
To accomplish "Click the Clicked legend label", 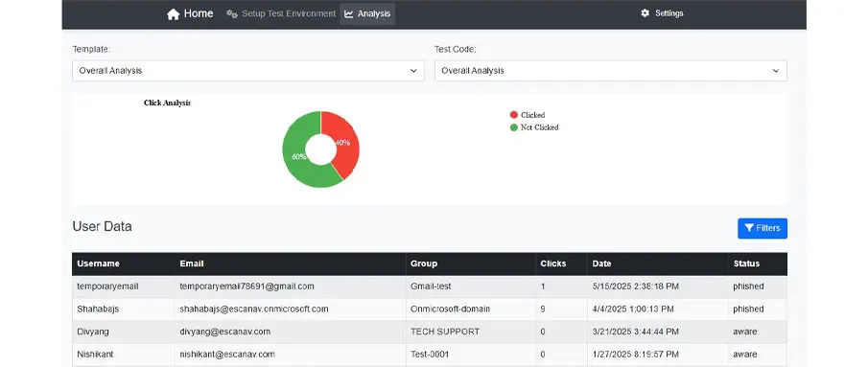I will pos(533,115).
